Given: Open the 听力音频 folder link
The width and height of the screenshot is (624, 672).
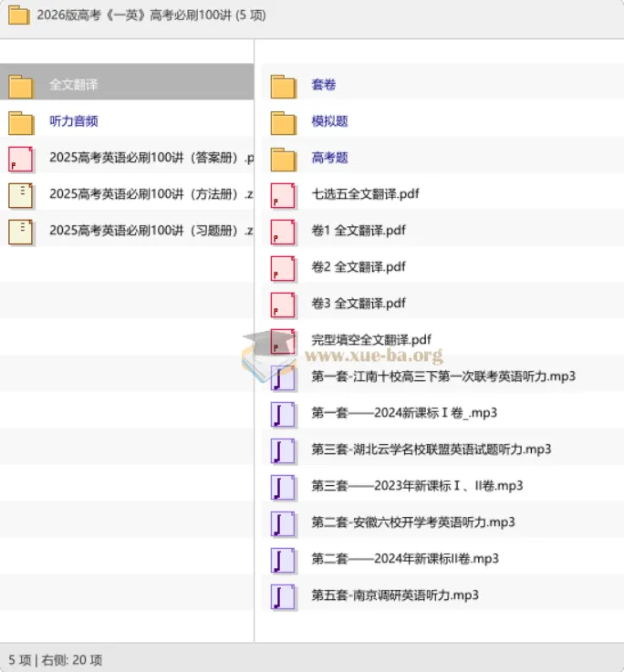Looking at the screenshot, I should point(74,121).
